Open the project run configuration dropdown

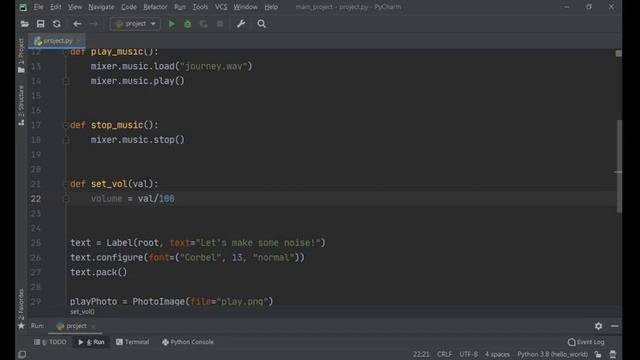pyautogui.click(x=136, y=24)
